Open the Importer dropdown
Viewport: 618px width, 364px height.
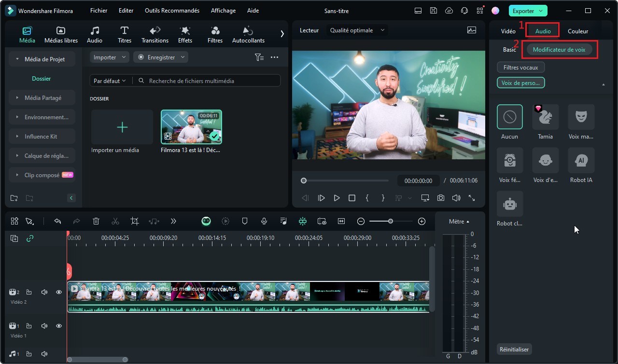110,57
